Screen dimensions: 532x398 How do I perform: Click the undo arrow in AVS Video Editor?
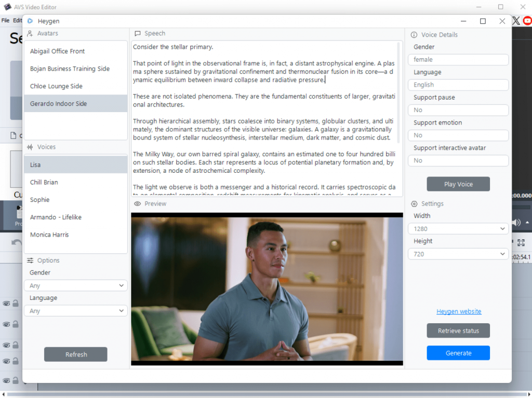point(16,242)
